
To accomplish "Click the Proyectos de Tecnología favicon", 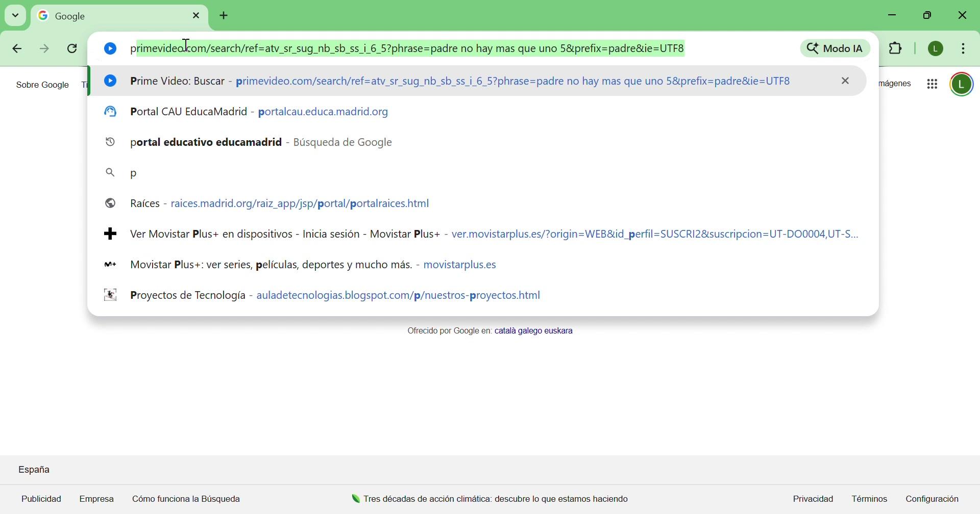I will pos(110,295).
